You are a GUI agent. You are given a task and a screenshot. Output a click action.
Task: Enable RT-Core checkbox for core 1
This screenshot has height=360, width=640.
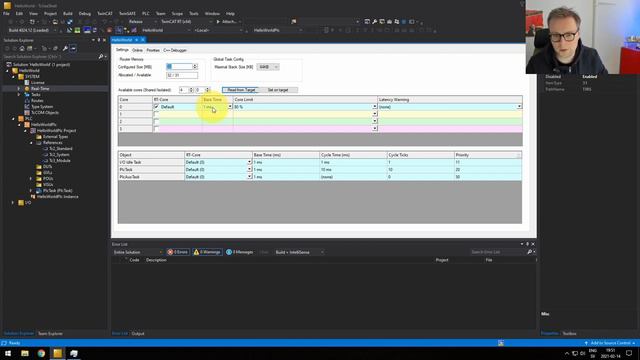156,114
